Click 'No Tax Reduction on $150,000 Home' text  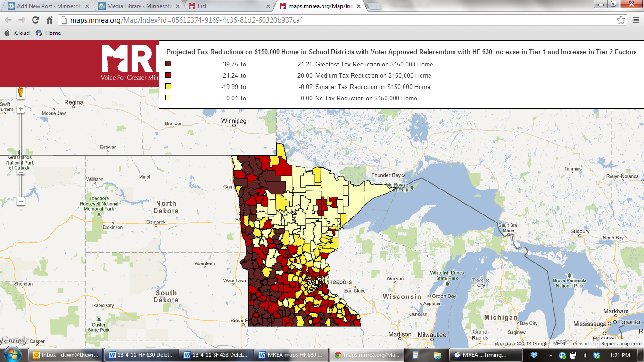tap(366, 98)
